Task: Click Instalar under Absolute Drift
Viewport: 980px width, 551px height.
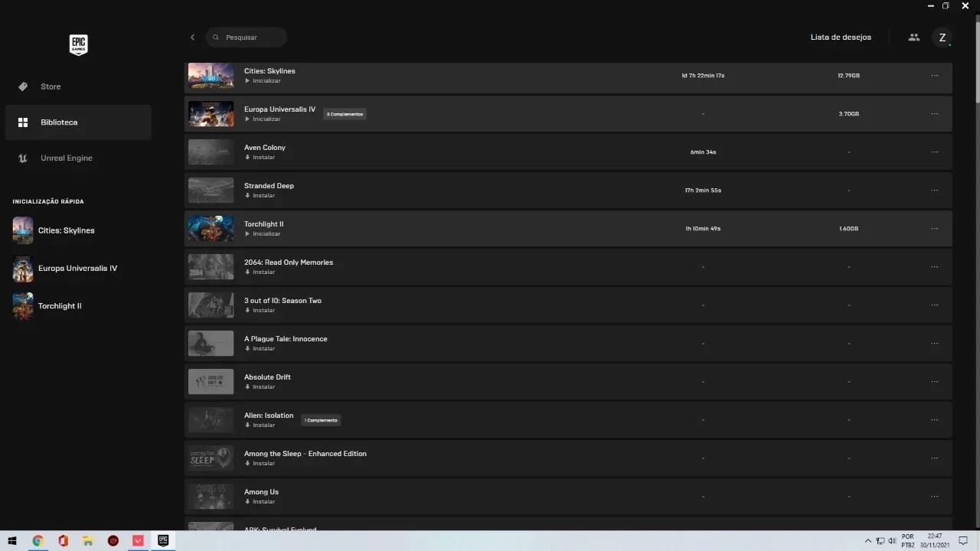Action: click(260, 387)
